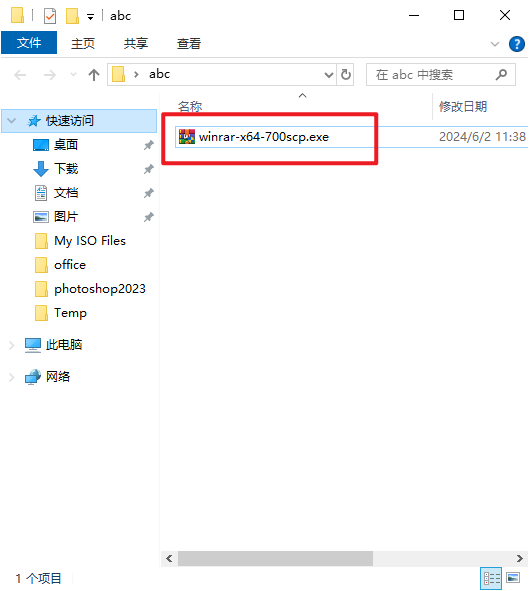Click the refresh icon beside the address bar

point(346,75)
